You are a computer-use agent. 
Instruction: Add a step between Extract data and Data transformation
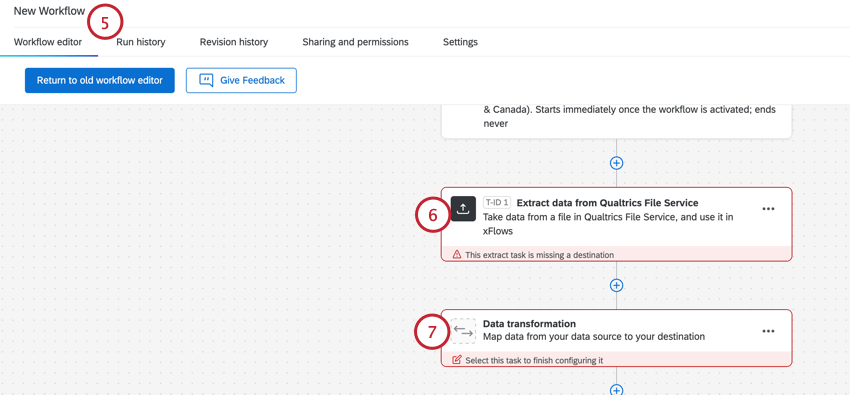click(x=616, y=285)
